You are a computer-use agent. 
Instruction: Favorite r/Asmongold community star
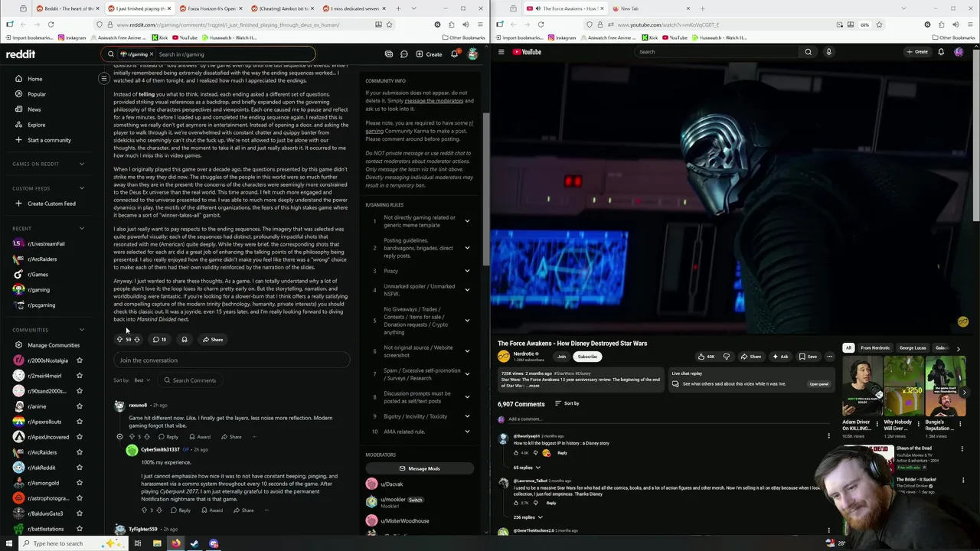point(80,483)
